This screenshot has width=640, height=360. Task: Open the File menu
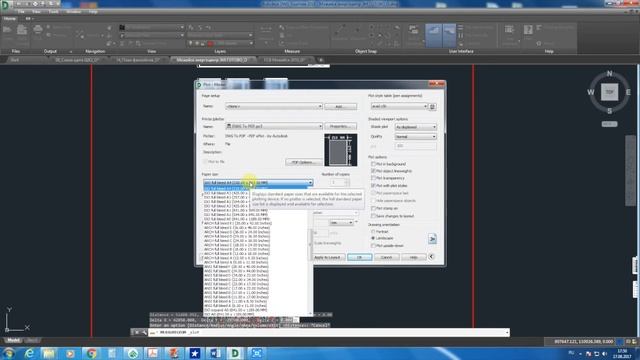coord(21,12)
